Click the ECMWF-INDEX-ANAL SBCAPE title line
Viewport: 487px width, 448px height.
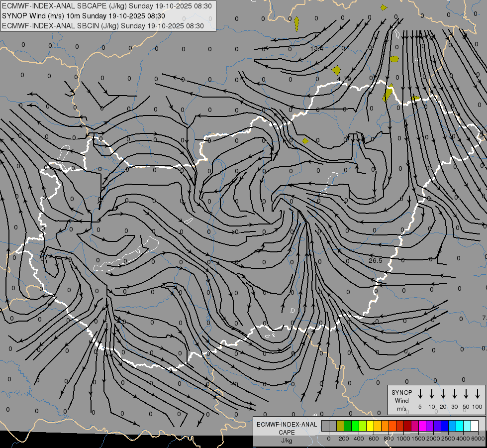[107, 6]
